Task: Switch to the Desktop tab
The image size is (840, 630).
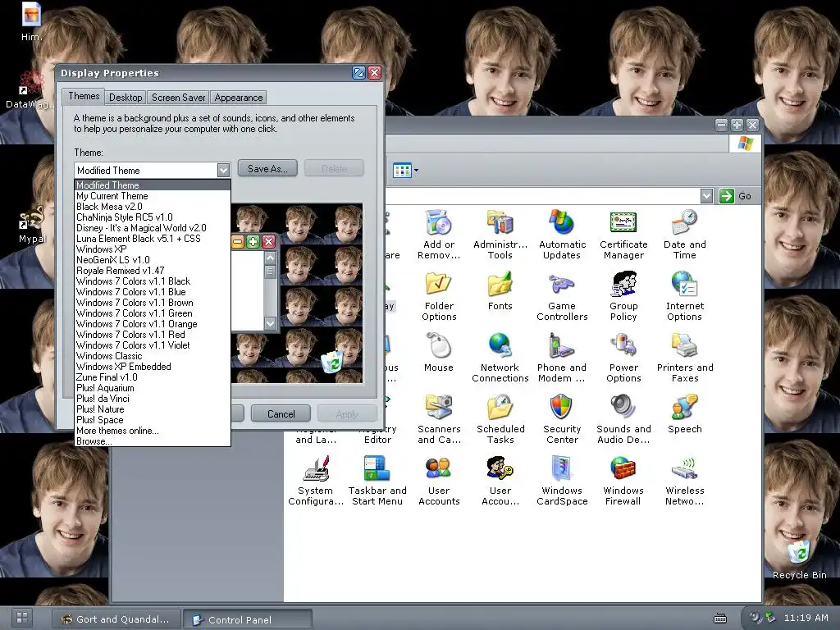Action: click(126, 98)
